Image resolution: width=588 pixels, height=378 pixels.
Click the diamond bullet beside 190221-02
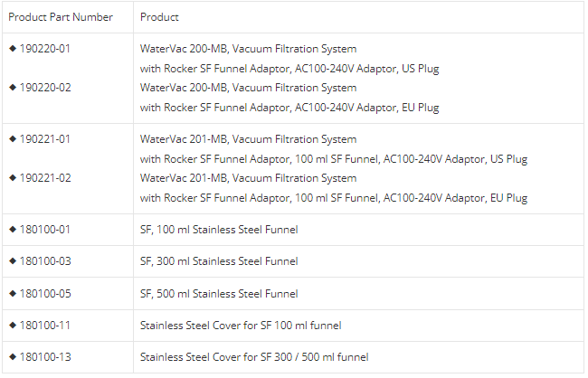[13, 178]
